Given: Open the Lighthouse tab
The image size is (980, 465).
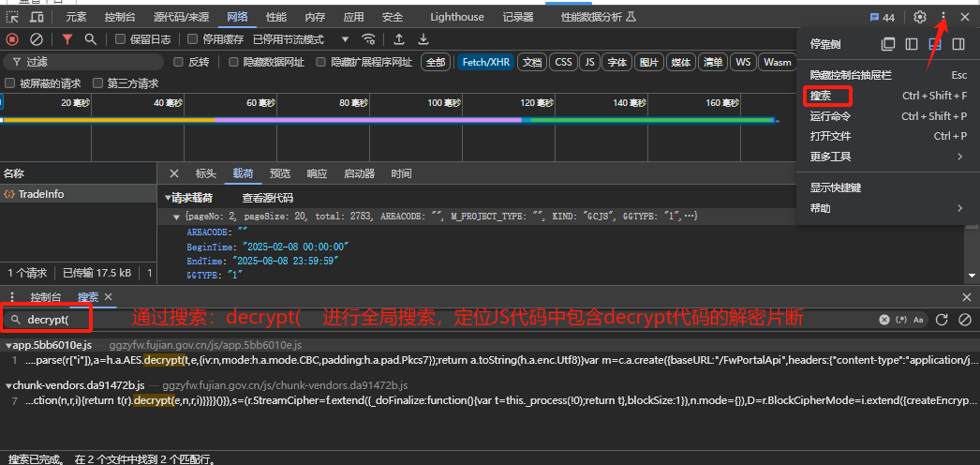Looking at the screenshot, I should pyautogui.click(x=457, y=17).
